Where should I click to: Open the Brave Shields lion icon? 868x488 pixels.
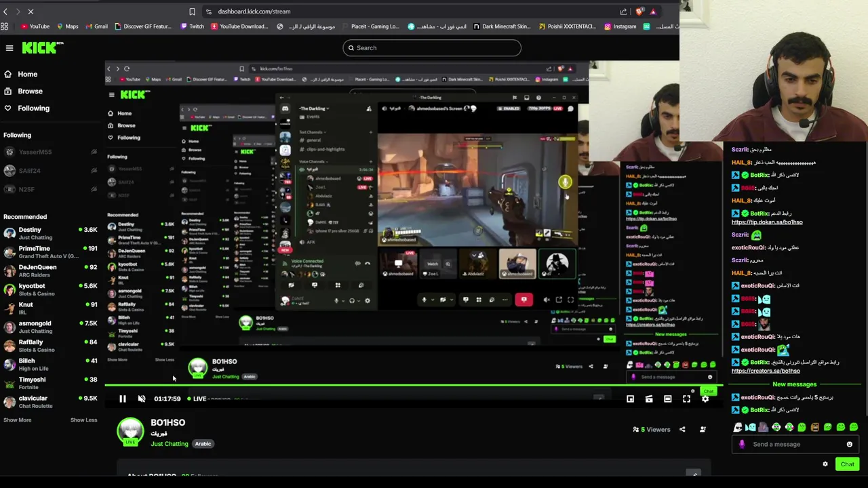point(639,12)
